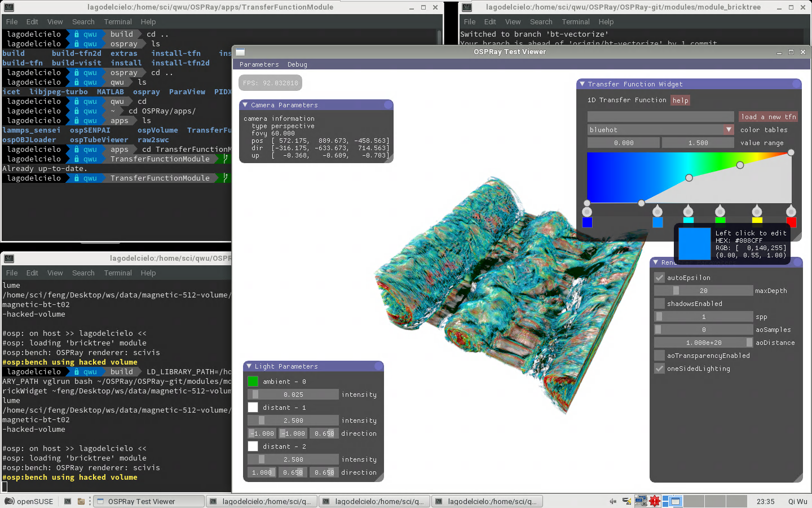This screenshot has width=812, height=508.
Task: Select the color stop handle above the light blue swatch
Action: pos(657,212)
